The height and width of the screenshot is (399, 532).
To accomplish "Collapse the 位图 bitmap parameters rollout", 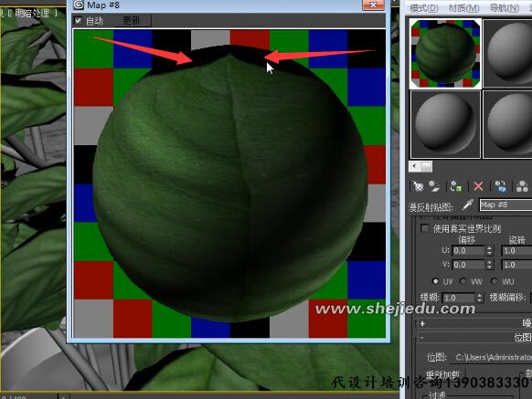I will pyautogui.click(x=421, y=338).
